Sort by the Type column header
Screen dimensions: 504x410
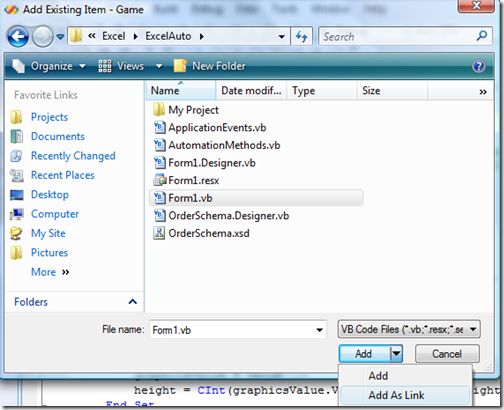pos(322,90)
